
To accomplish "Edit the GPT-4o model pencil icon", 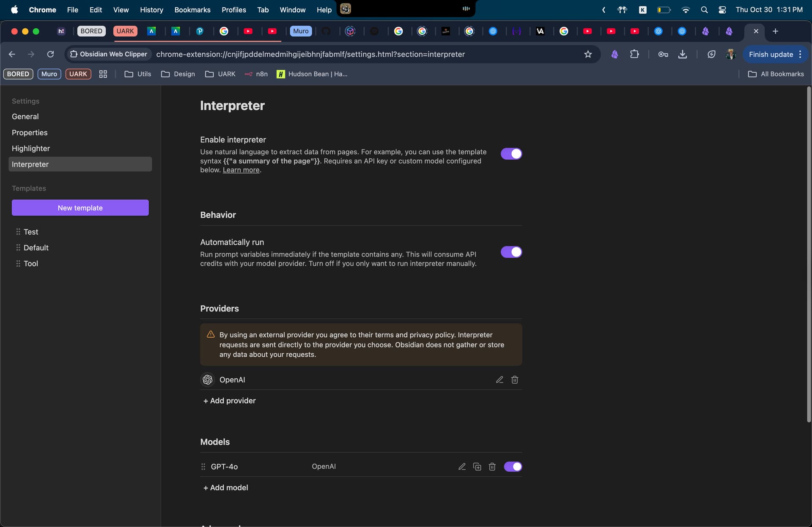I will pos(462,467).
